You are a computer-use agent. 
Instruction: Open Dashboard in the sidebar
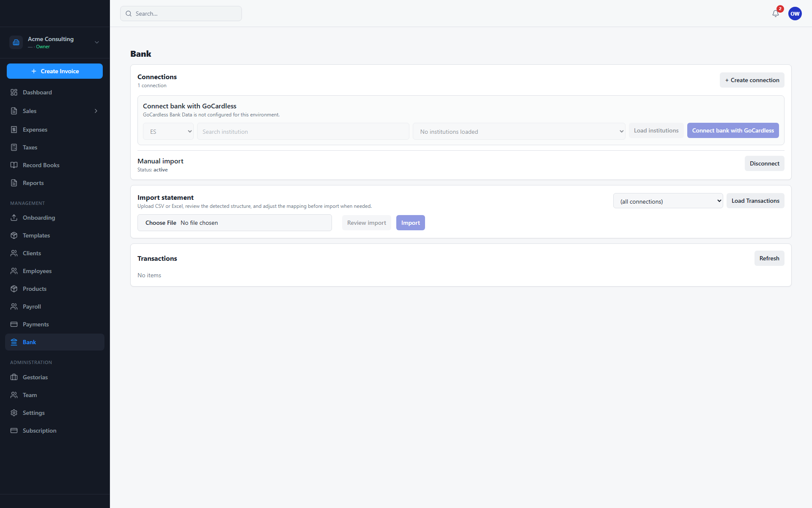pos(55,92)
